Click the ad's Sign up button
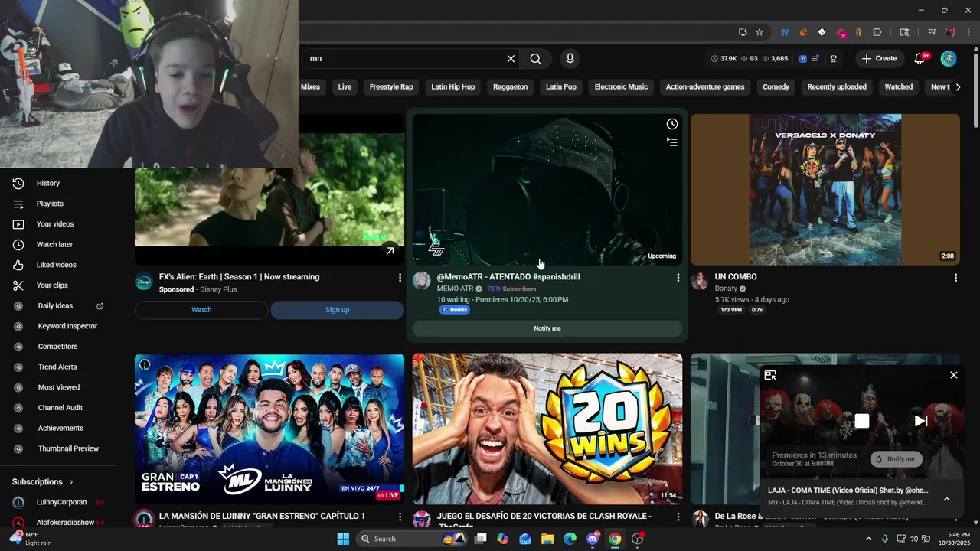Viewport: 980px width, 551px height. [337, 310]
